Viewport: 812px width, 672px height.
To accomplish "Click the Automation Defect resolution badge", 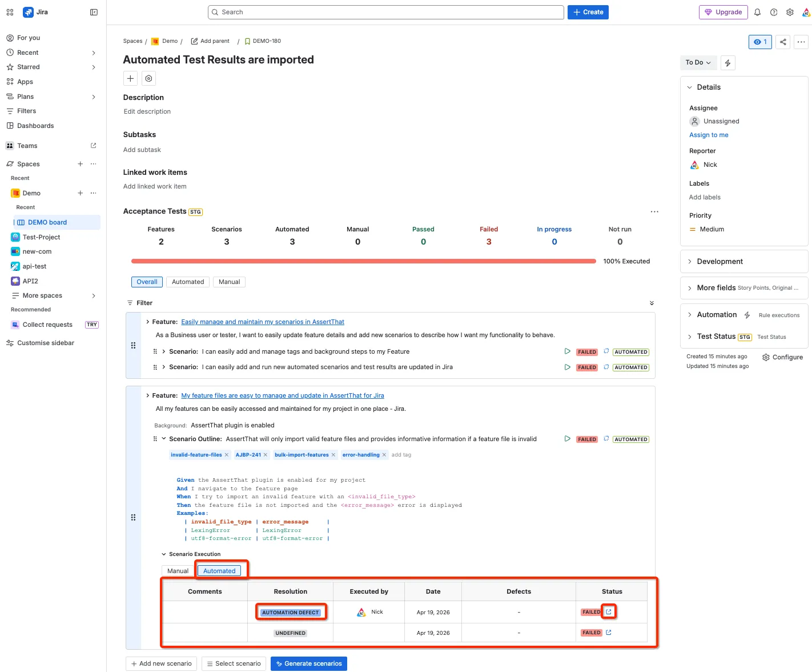I will pyautogui.click(x=291, y=613).
